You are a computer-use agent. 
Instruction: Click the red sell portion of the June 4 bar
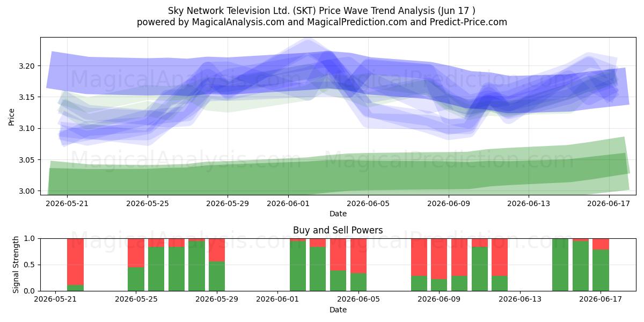point(338,254)
